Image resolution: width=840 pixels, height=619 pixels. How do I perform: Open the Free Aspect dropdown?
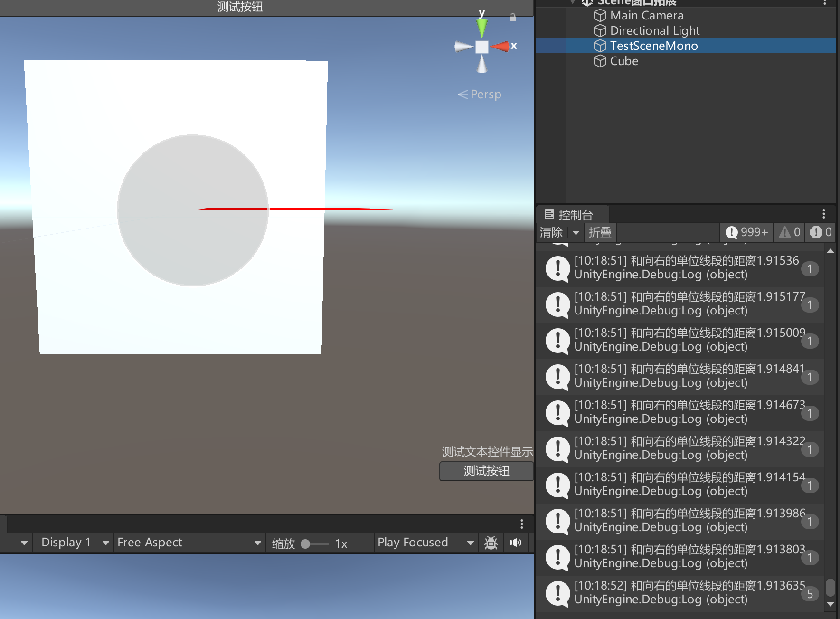[x=189, y=543]
